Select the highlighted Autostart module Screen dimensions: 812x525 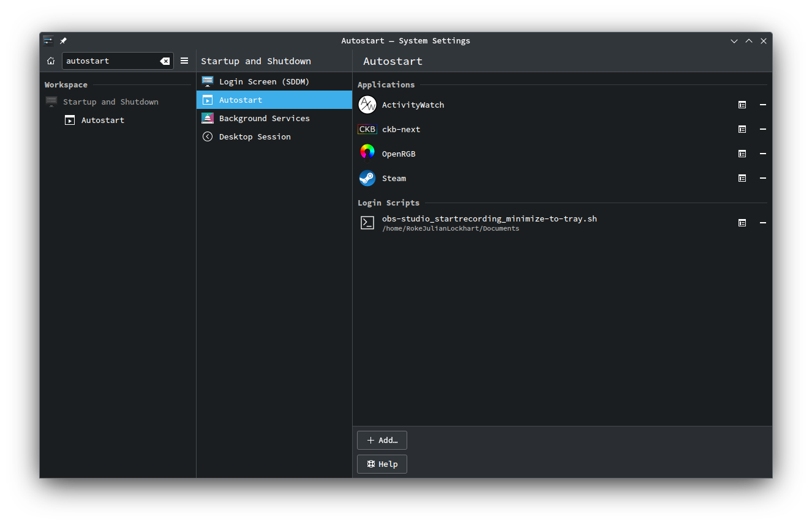coord(274,100)
